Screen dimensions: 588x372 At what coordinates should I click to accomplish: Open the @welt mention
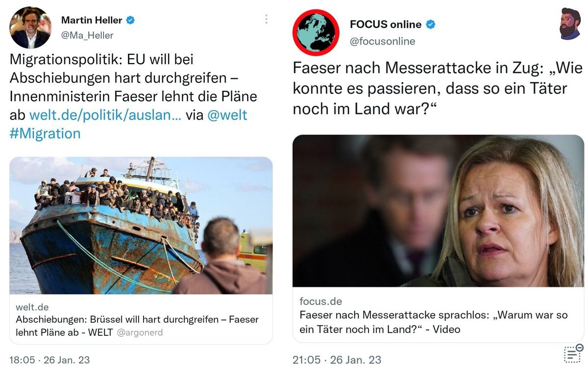coord(227,115)
